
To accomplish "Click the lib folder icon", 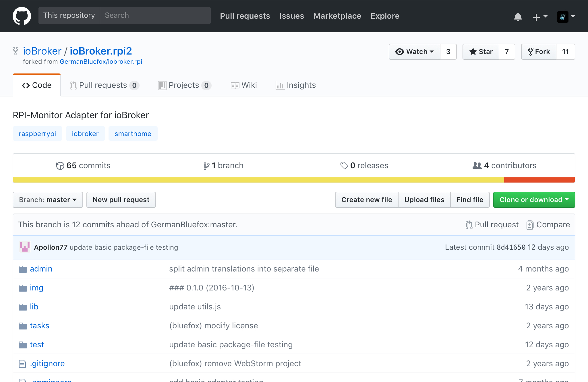I will click(23, 307).
